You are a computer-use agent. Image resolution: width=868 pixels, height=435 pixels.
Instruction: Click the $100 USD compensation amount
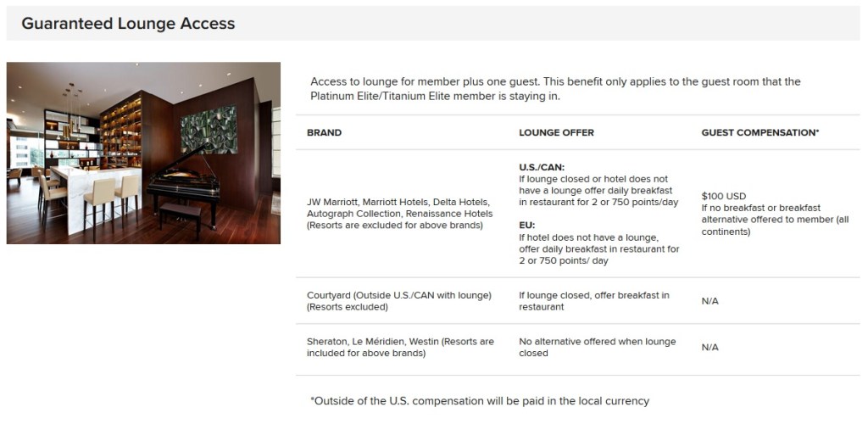724,196
